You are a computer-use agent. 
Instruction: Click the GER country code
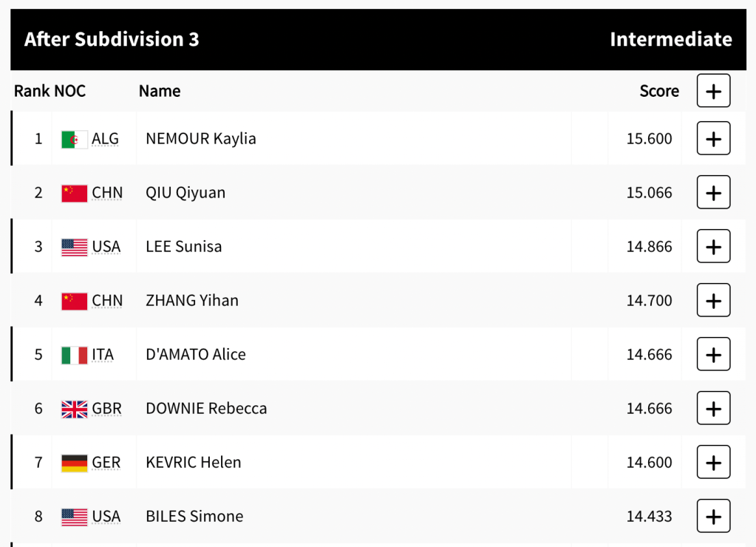pos(106,463)
